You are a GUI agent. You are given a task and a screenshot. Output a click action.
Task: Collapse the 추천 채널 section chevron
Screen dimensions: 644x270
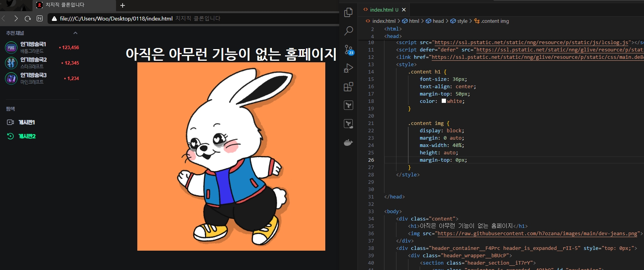(x=75, y=33)
